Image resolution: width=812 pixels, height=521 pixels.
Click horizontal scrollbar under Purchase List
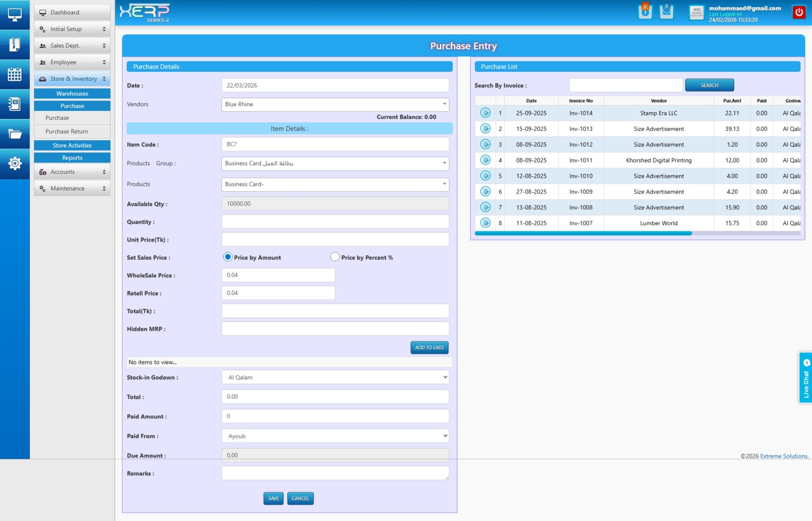(583, 233)
